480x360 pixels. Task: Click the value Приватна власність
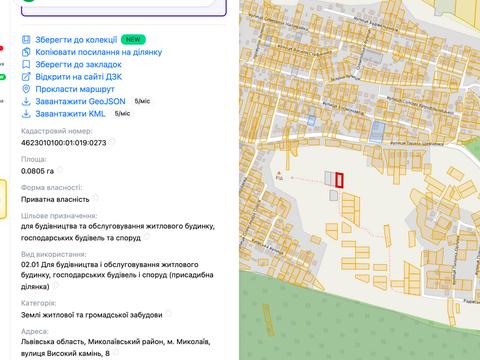pos(55,199)
